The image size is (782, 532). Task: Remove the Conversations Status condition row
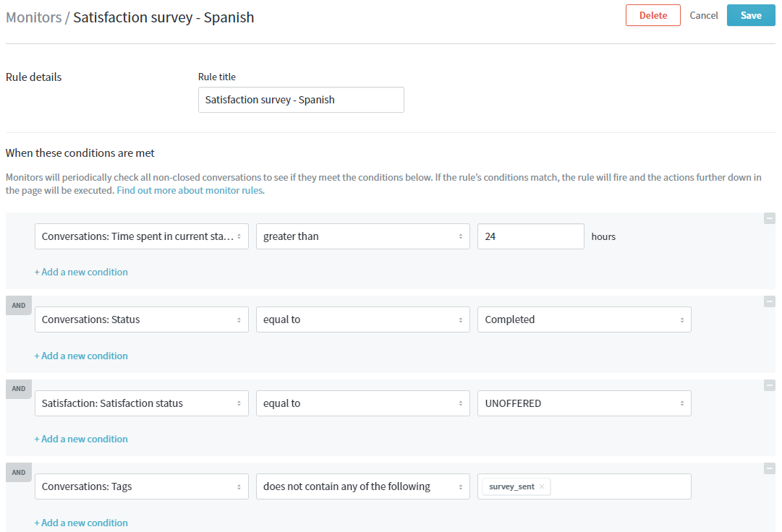point(769,302)
